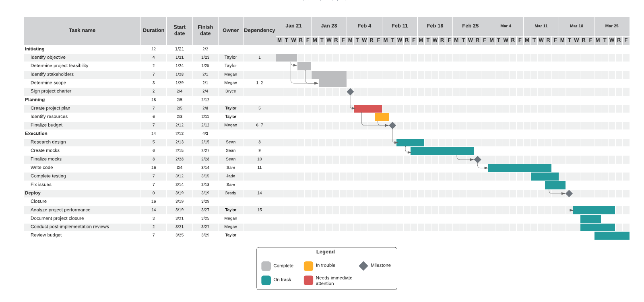The height and width of the screenshot is (302, 644).
Task: Click the Feb 25 week header
Action: click(x=470, y=26)
